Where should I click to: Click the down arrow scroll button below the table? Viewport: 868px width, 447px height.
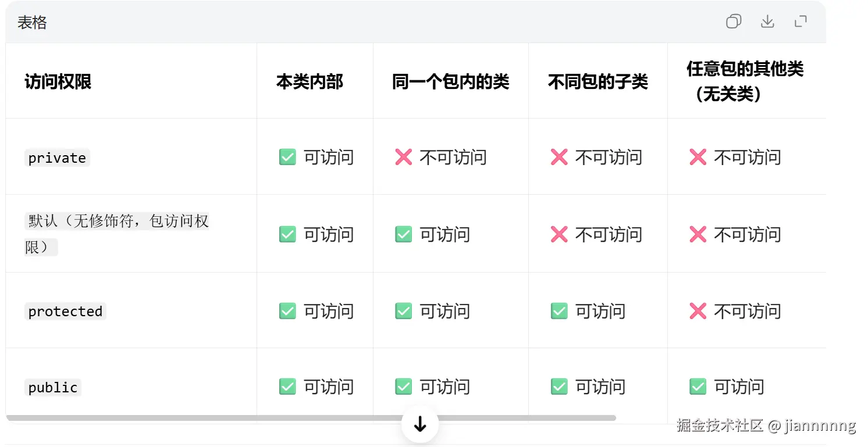[x=420, y=424]
